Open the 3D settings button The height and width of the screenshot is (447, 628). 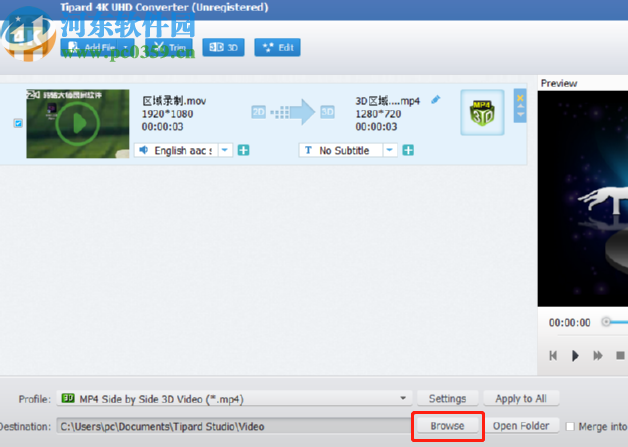223,47
